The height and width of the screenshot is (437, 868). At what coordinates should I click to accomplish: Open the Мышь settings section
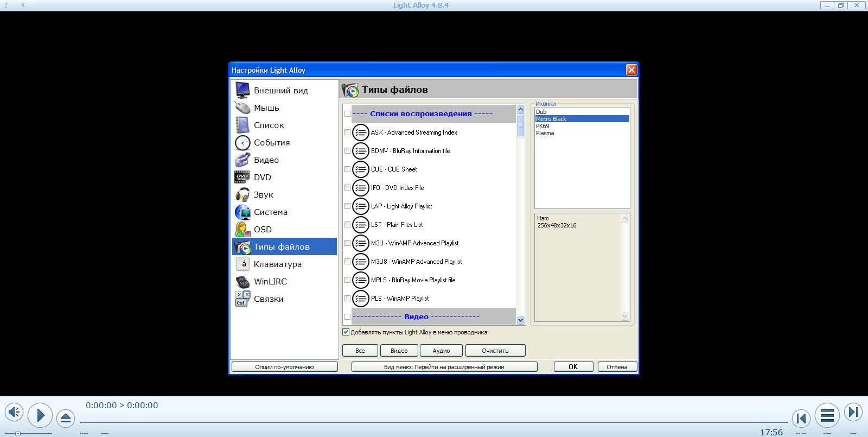coord(284,107)
